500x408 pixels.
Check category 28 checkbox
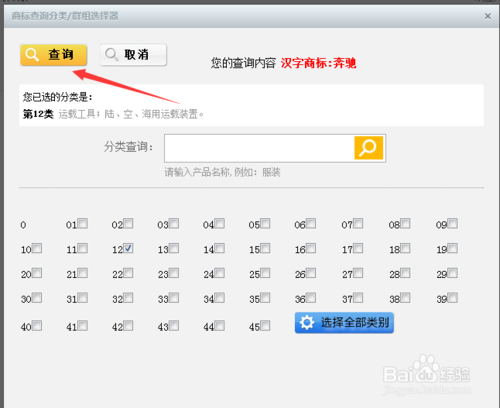pyautogui.click(x=405, y=273)
